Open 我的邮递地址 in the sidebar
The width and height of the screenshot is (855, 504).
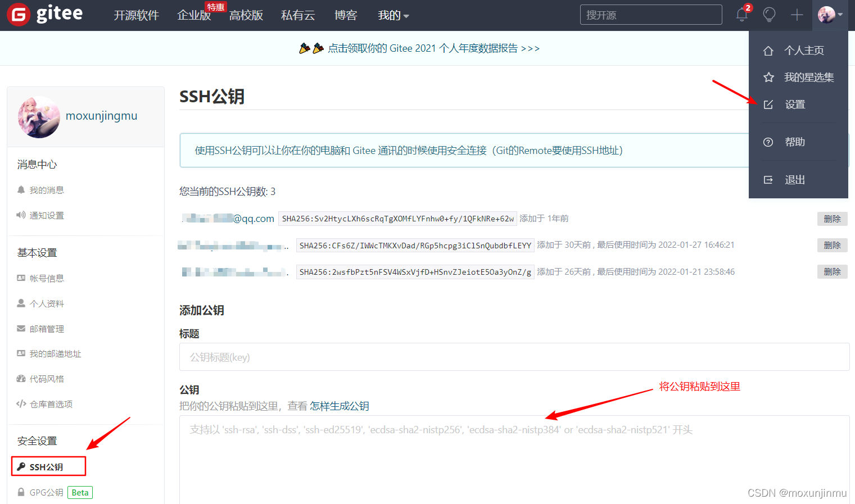coord(56,354)
